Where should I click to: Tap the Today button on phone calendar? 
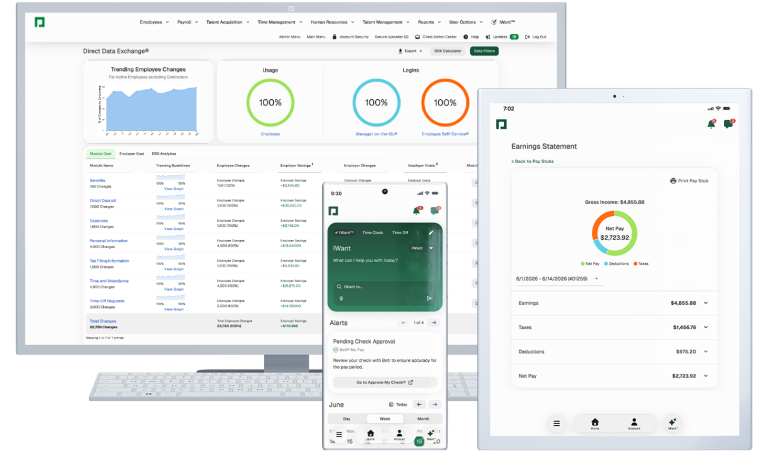[x=398, y=405]
